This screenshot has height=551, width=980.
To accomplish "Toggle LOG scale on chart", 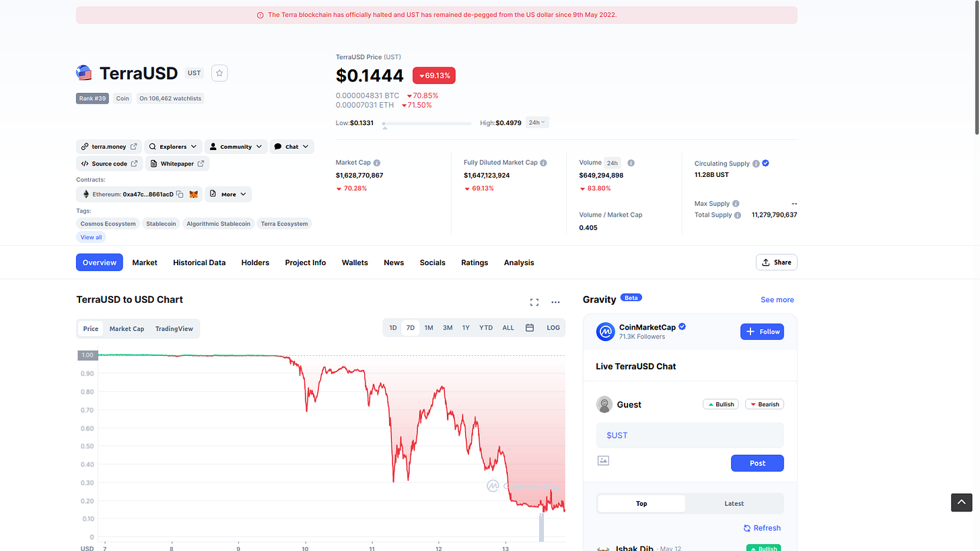I will pyautogui.click(x=553, y=328).
